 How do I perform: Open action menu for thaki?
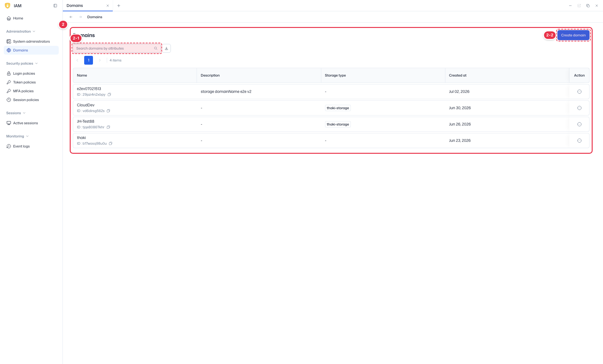(579, 141)
